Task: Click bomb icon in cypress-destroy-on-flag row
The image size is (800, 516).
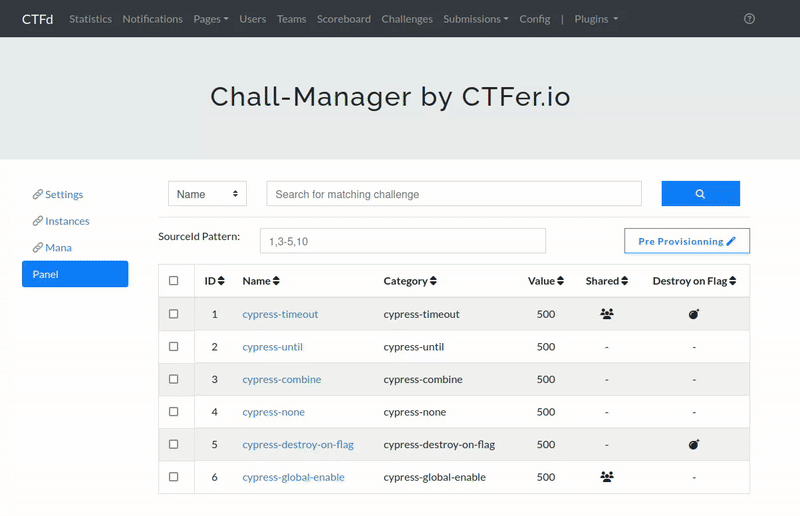Action: 694,445
